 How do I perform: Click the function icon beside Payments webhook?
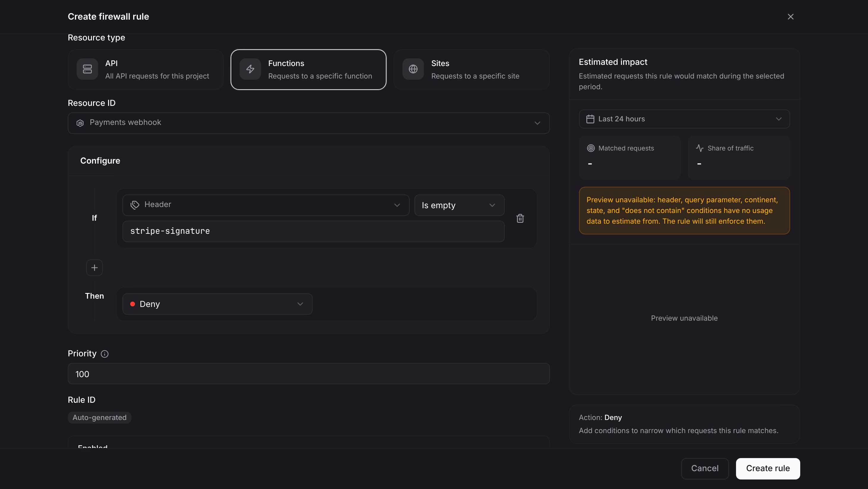click(x=80, y=123)
